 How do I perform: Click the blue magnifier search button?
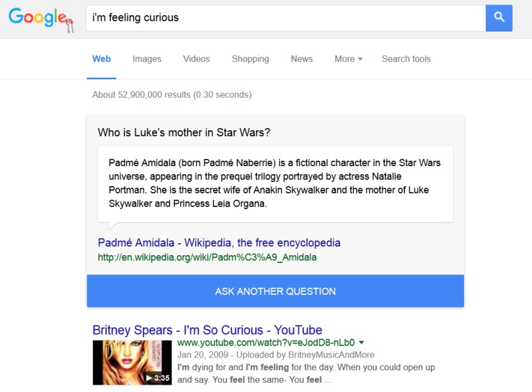[x=499, y=18]
